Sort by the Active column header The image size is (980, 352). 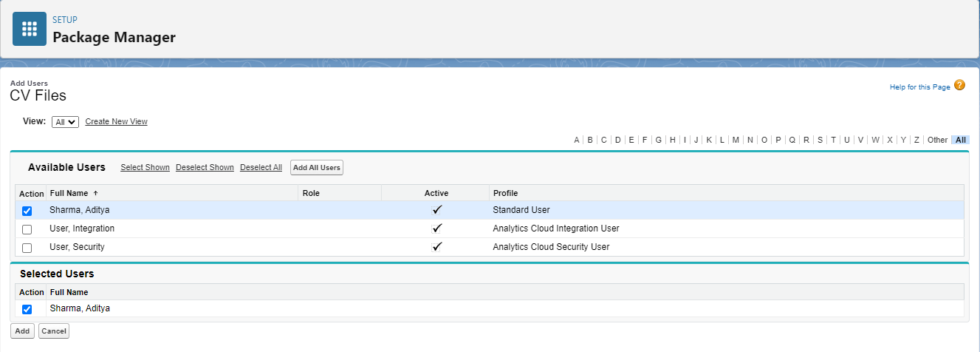point(436,193)
